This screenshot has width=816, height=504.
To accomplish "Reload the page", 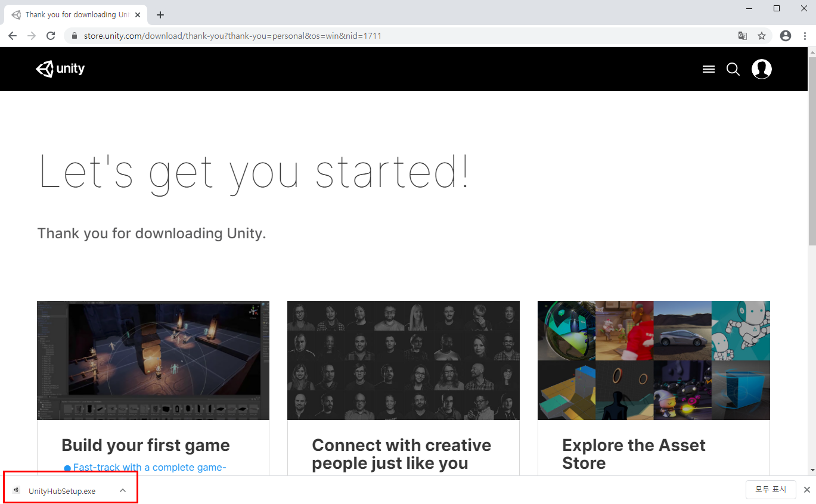I will click(x=51, y=36).
